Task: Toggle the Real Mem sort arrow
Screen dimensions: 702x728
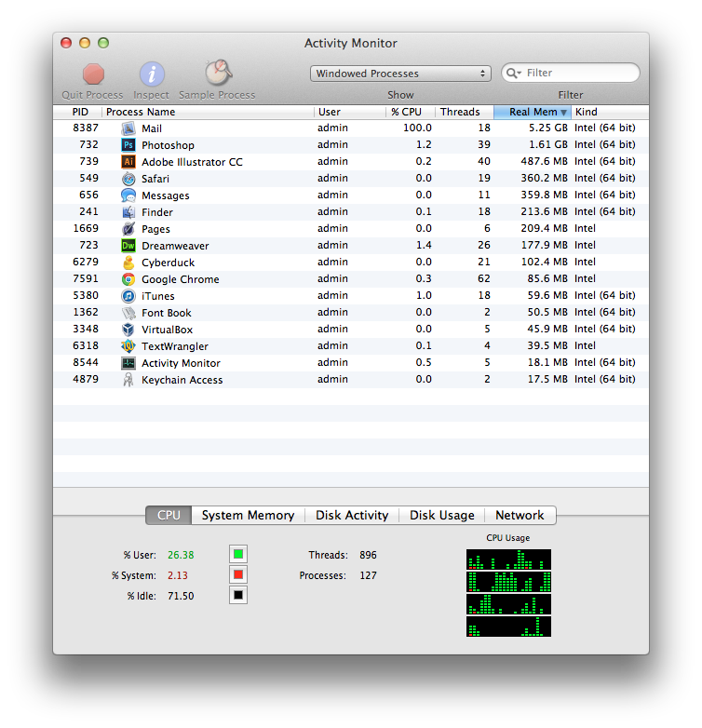Action: (563, 113)
